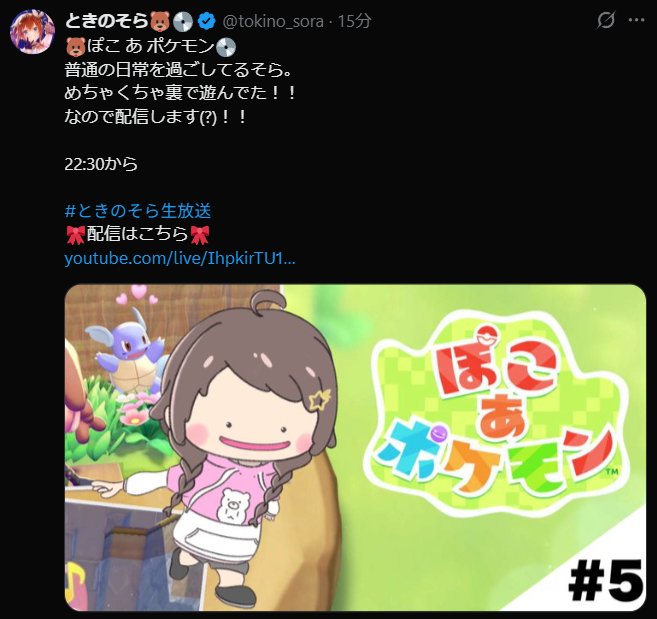
Task: Click the disc emoji beside the display name
Action: point(183,21)
